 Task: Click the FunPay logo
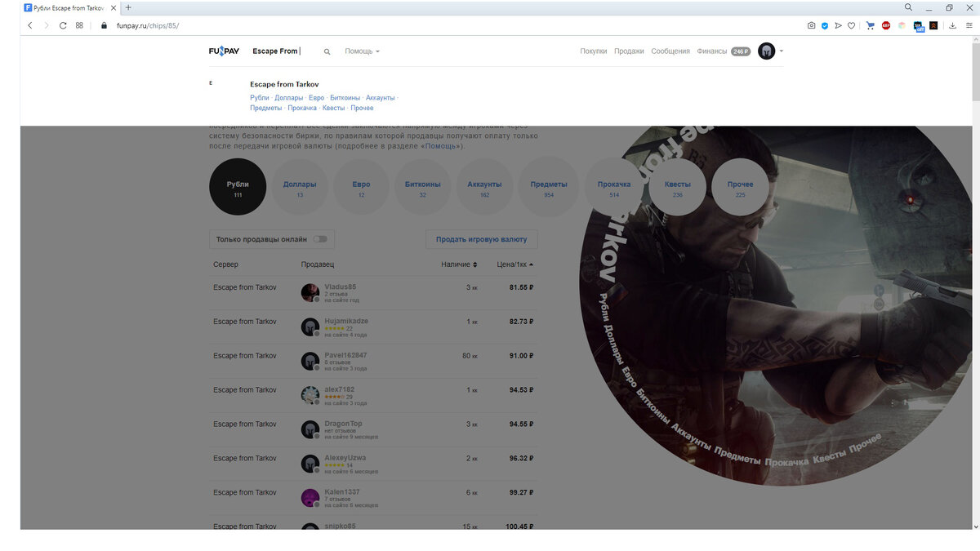pyautogui.click(x=224, y=51)
